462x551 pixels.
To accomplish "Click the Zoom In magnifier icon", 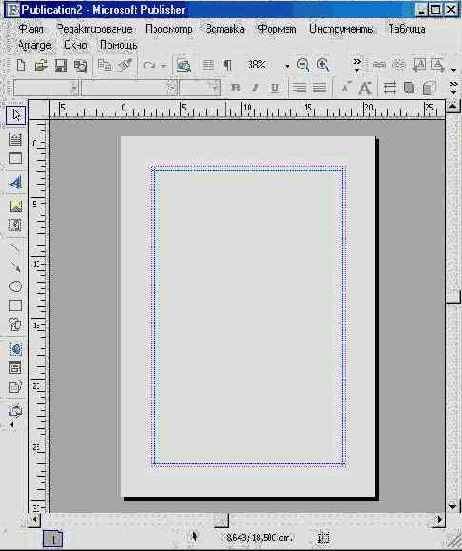I will (x=323, y=65).
